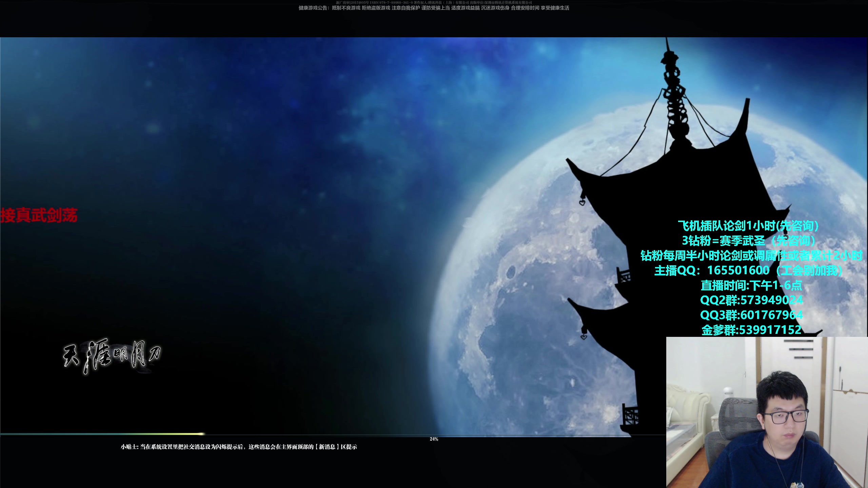Click the 直播时间:下午1-6点 text
This screenshot has width=868, height=488.
pos(751,285)
